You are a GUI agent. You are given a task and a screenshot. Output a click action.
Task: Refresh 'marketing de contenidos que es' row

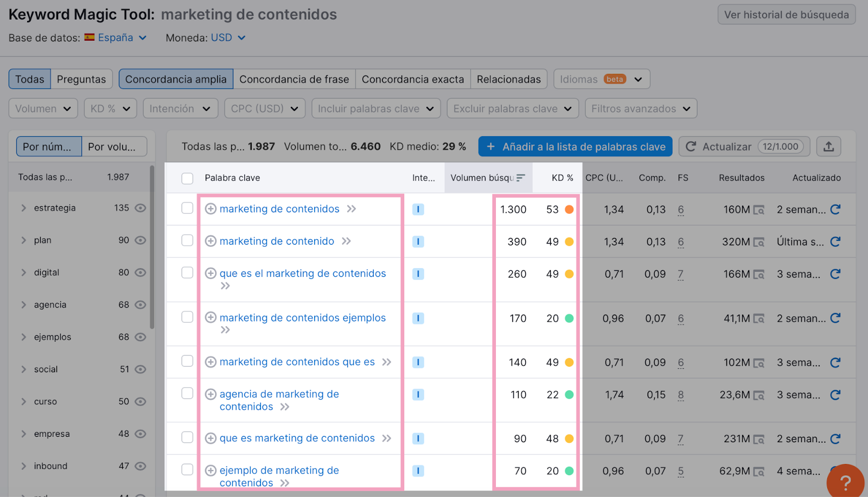point(835,362)
